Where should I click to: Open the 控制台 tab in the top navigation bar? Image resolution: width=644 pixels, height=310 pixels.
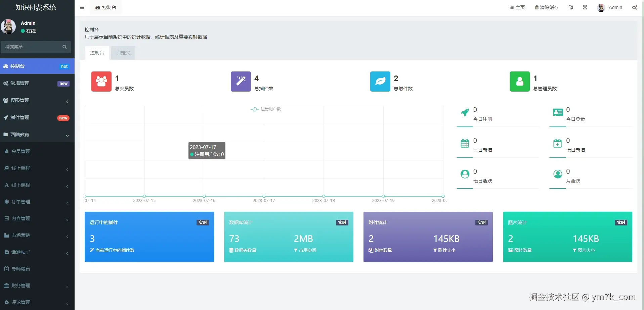tap(106, 7)
